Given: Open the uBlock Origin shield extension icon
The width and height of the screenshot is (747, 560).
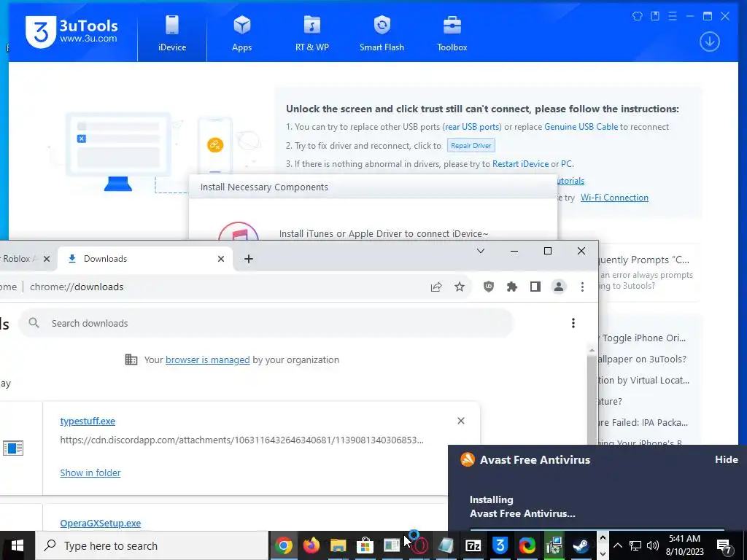Looking at the screenshot, I should [x=488, y=287].
